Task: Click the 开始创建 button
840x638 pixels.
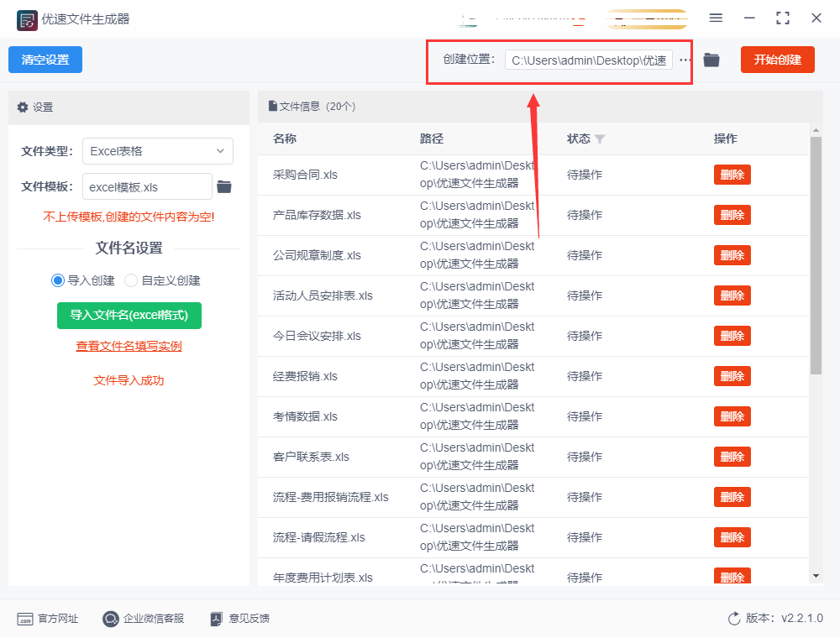Action: click(777, 60)
